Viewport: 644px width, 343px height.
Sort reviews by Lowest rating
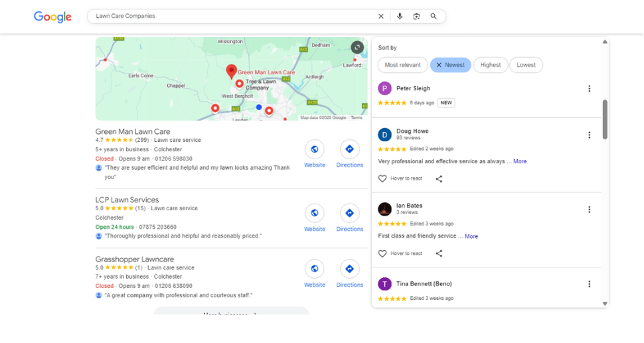(526, 65)
